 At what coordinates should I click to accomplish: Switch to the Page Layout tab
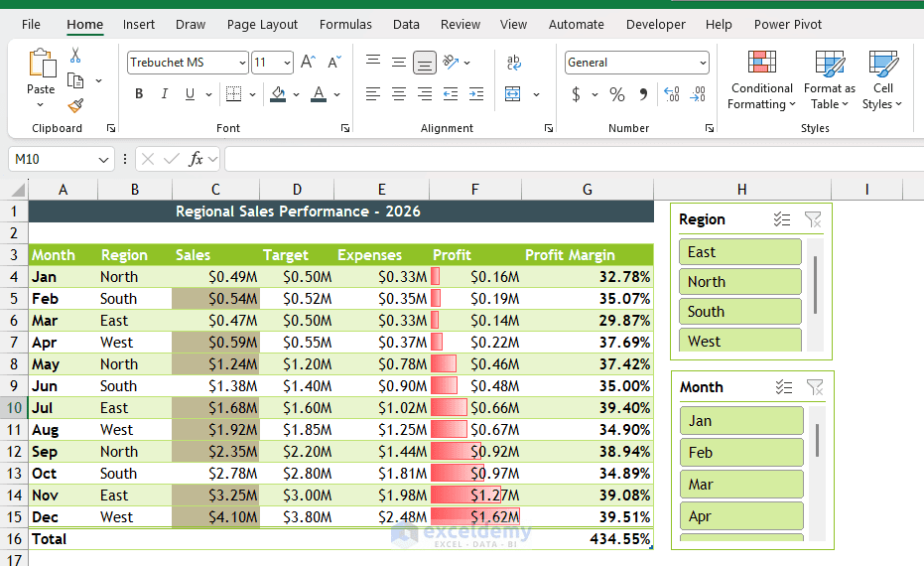(x=262, y=24)
